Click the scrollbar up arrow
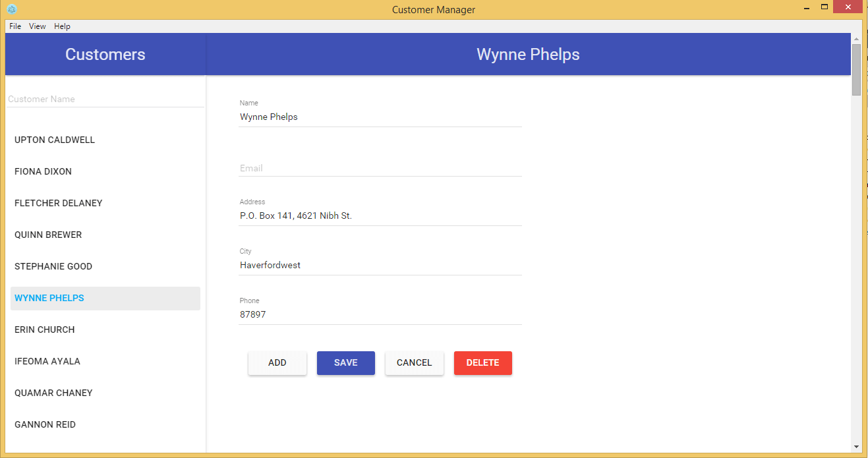Viewport: 868px width, 458px height. [856, 38]
